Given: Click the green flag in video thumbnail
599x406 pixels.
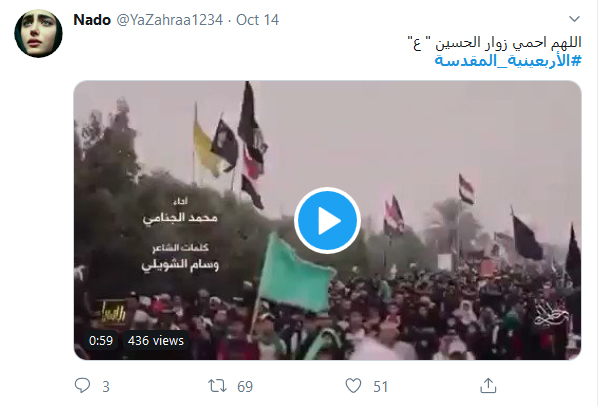Looking at the screenshot, I should pyautogui.click(x=295, y=273).
